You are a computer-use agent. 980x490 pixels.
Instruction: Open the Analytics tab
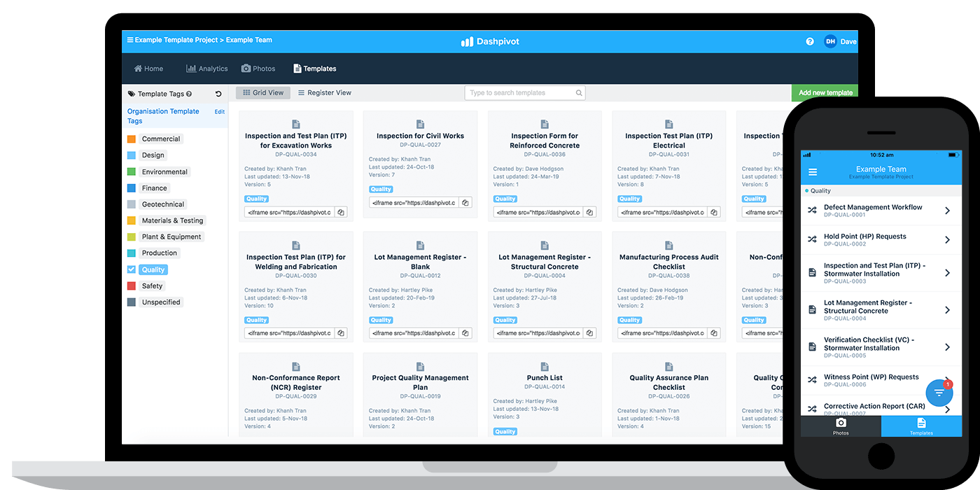click(207, 69)
